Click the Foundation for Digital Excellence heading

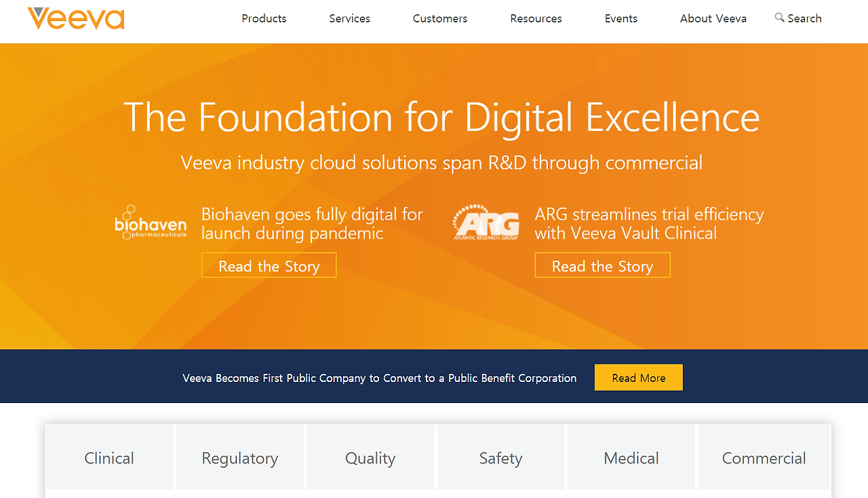pyautogui.click(x=441, y=117)
